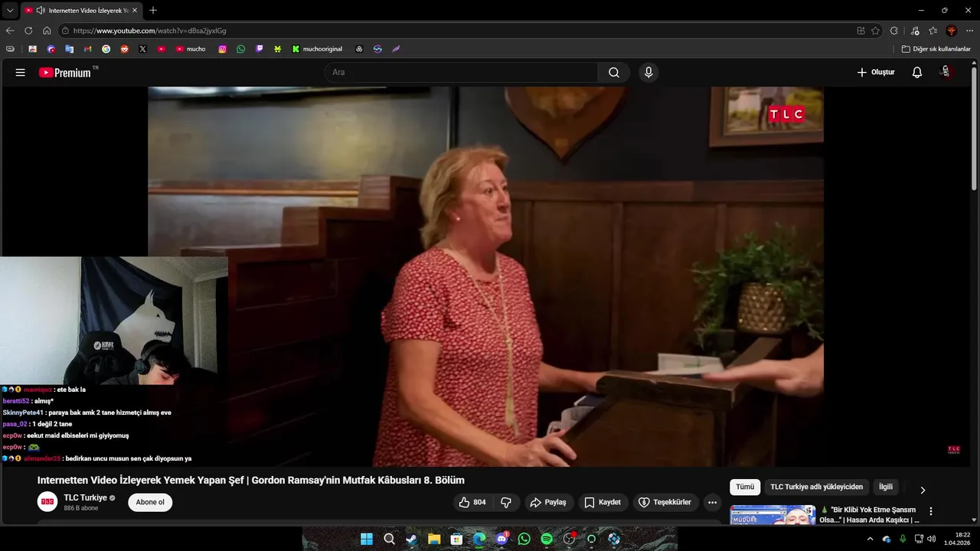Open YouTube notifications bell
The image size is (980, 551).
tap(917, 73)
